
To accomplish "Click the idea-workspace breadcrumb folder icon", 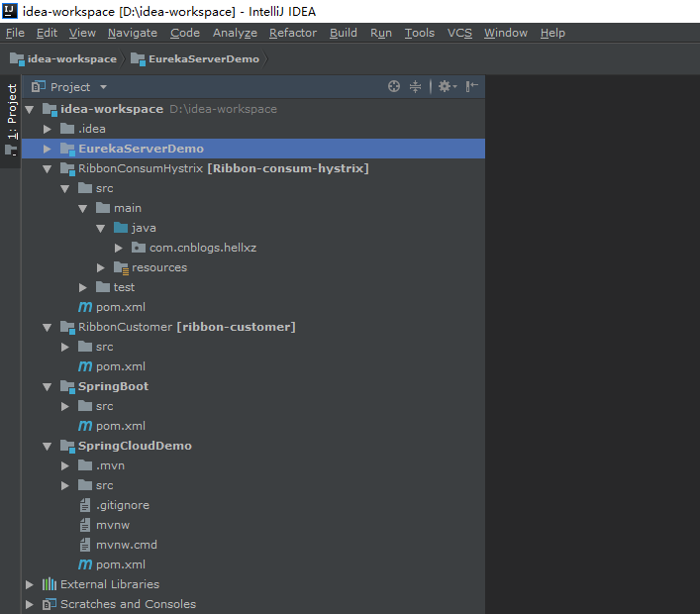I will point(17,59).
